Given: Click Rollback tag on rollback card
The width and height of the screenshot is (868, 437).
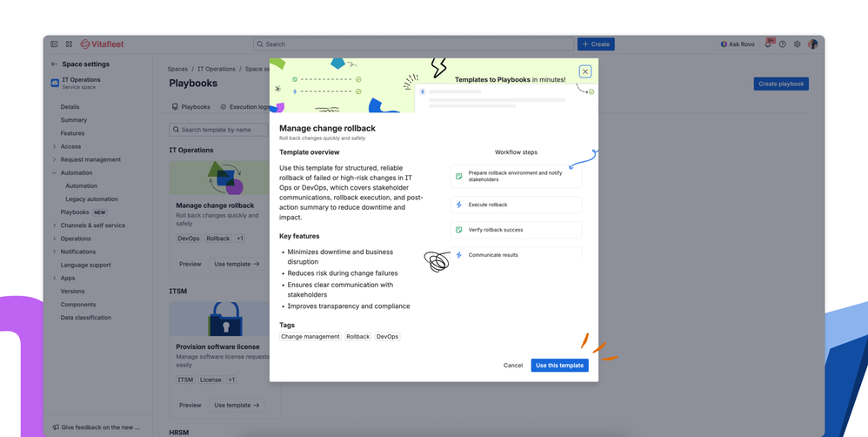Looking at the screenshot, I should pos(218,239).
